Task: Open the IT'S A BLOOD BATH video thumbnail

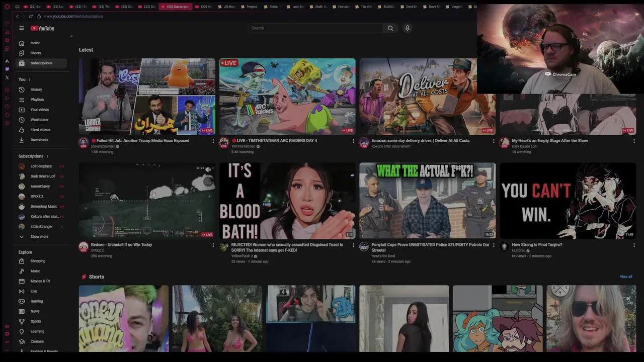Action: tap(287, 201)
